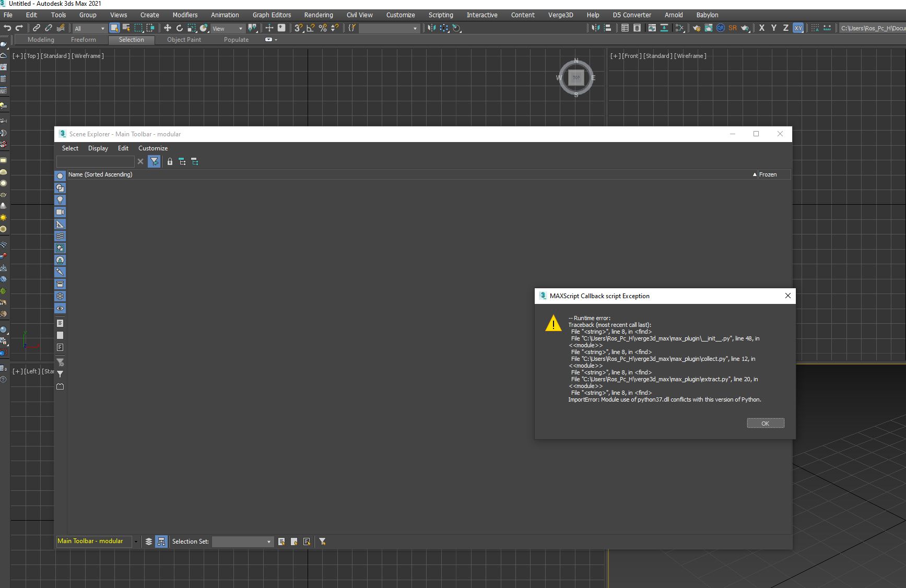906x588 pixels.
Task: Click the Scene Explorer search field
Action: (95, 161)
